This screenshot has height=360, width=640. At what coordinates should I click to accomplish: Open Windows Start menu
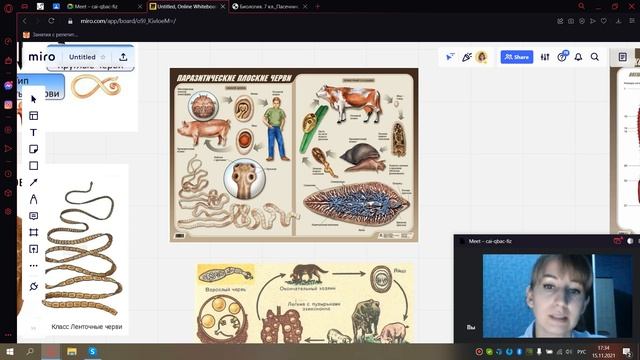coord(9,351)
